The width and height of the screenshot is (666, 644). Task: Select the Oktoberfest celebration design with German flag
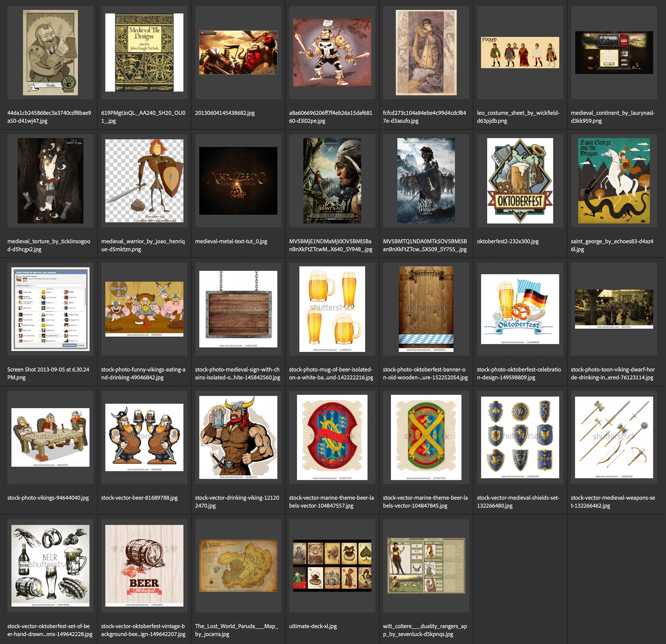(520, 309)
